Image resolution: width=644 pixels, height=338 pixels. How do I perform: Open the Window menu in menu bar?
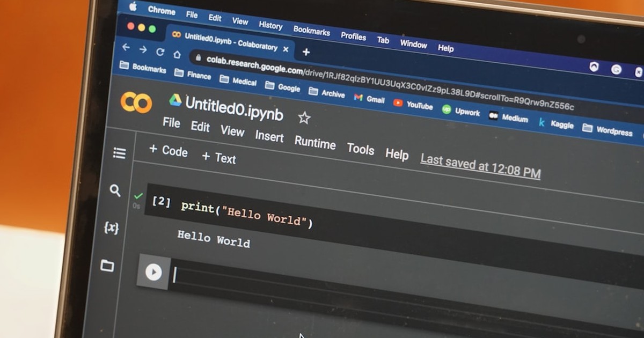pos(413,44)
